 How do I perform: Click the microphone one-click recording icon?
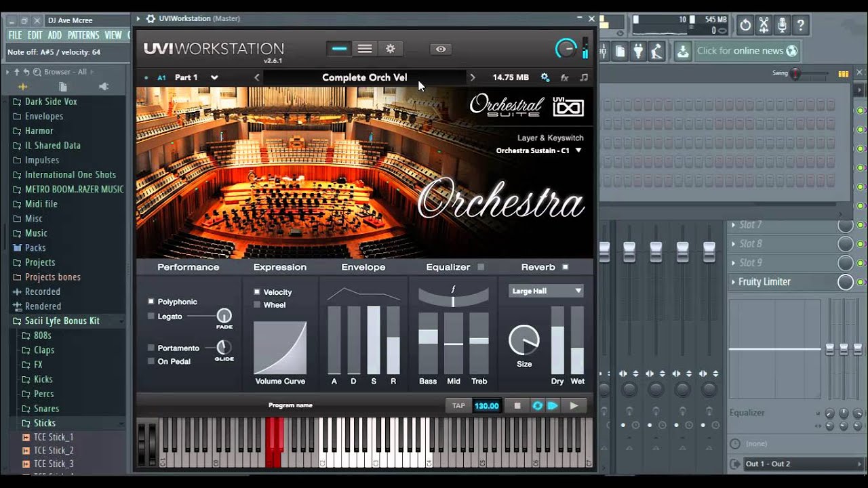click(x=782, y=25)
